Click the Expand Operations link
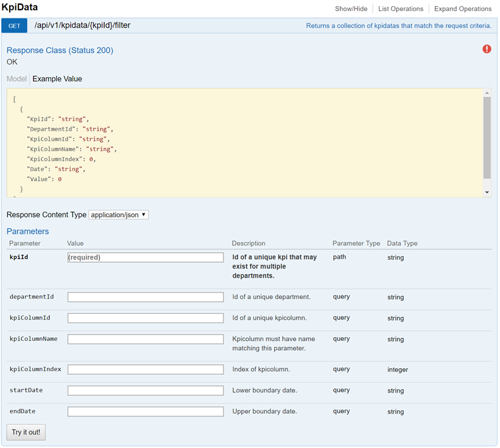Viewport: 500px width, 448px height. [x=463, y=9]
